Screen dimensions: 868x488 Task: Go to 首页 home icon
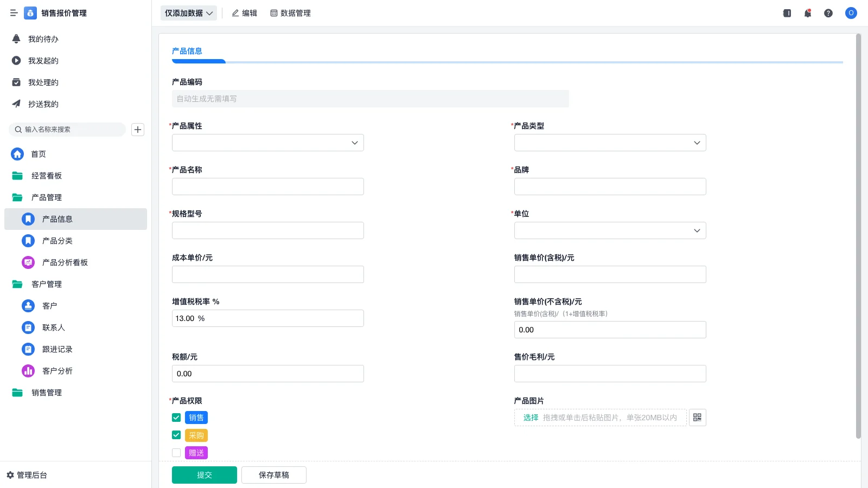click(17, 154)
